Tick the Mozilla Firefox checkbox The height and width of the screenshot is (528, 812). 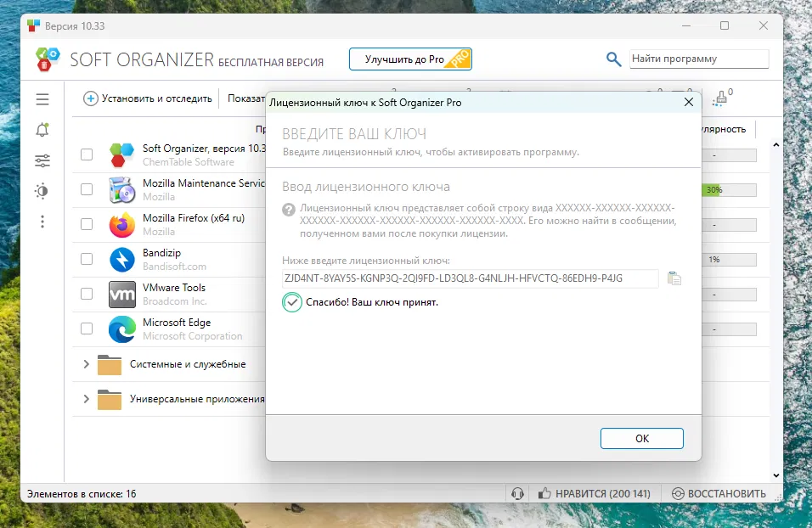(x=87, y=224)
